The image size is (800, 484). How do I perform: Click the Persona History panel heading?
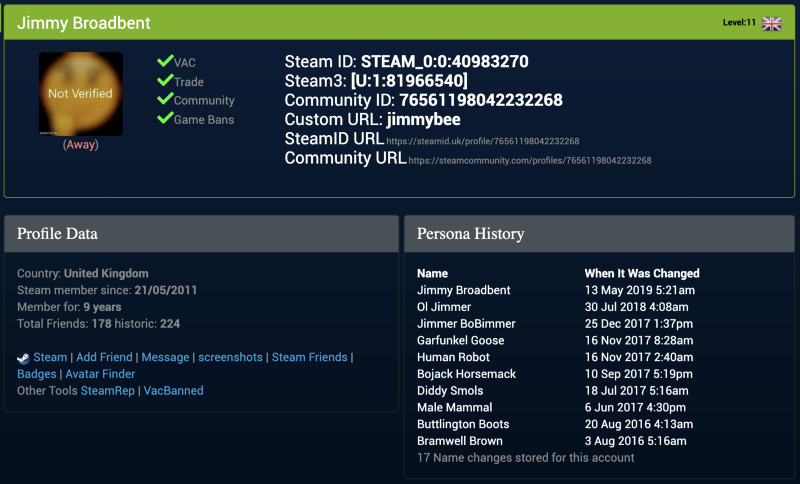point(470,234)
